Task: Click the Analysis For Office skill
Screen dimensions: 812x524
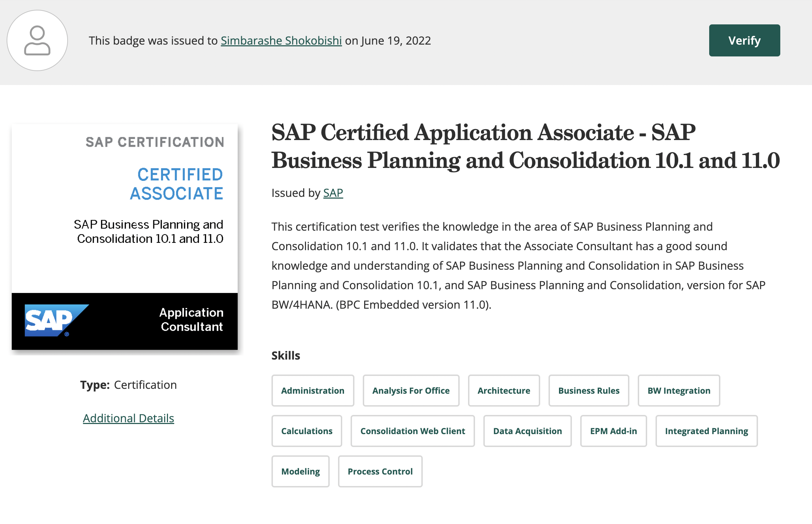Action: [411, 391]
